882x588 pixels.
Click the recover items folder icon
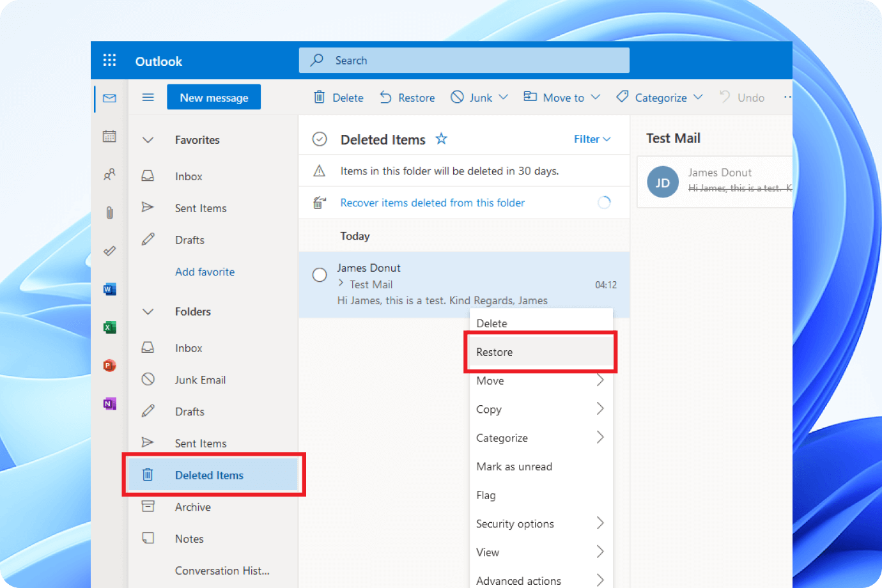(320, 203)
